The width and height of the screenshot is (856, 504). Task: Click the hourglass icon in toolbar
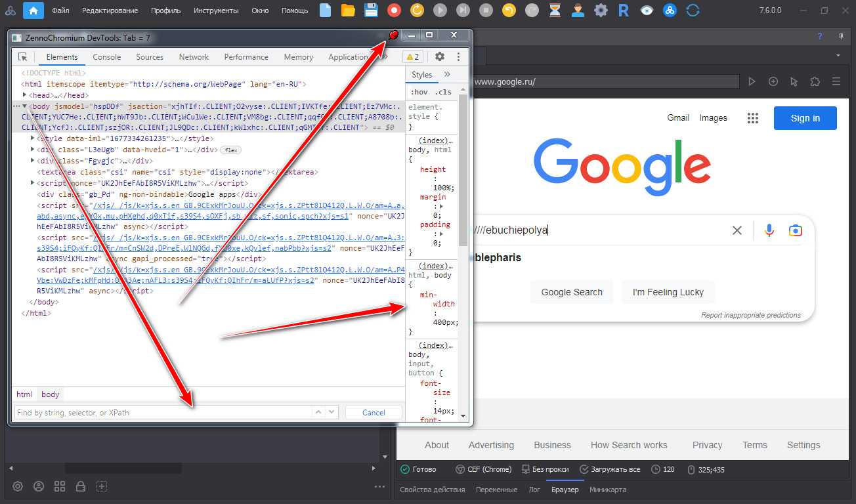[555, 10]
